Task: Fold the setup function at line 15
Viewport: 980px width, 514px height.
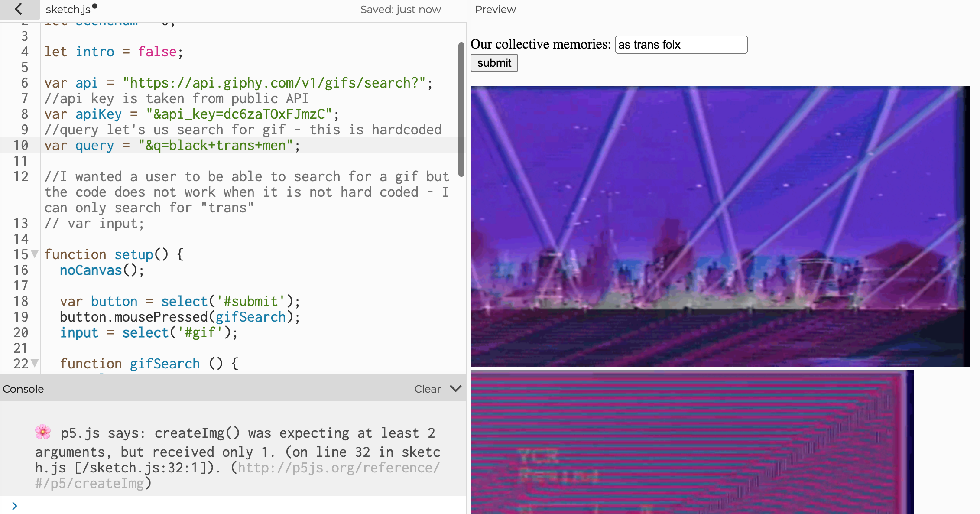Action: point(35,254)
